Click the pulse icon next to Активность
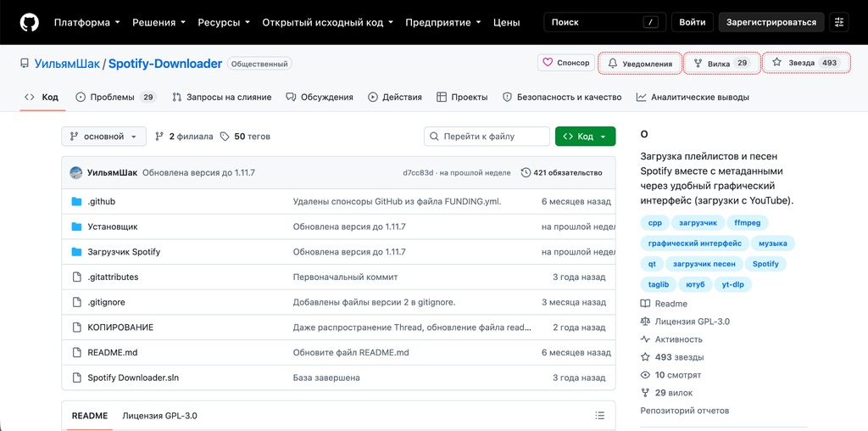Viewport: 868px width, 431px height. click(x=645, y=339)
